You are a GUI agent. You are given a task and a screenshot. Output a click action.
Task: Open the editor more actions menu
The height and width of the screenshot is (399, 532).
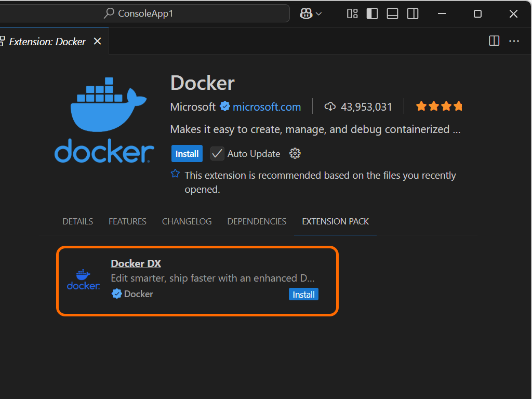tap(514, 41)
